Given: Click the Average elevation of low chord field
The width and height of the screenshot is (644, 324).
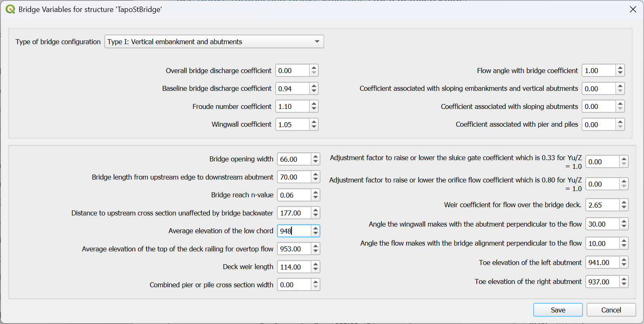Looking at the screenshot, I should point(294,231).
